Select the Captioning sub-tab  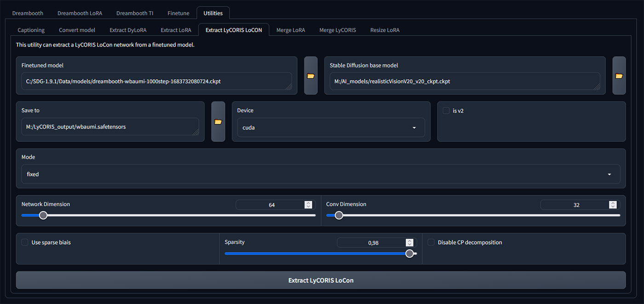tap(31, 30)
